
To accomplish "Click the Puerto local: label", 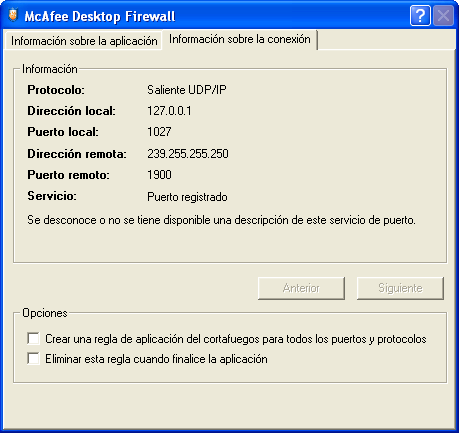I will (63, 132).
